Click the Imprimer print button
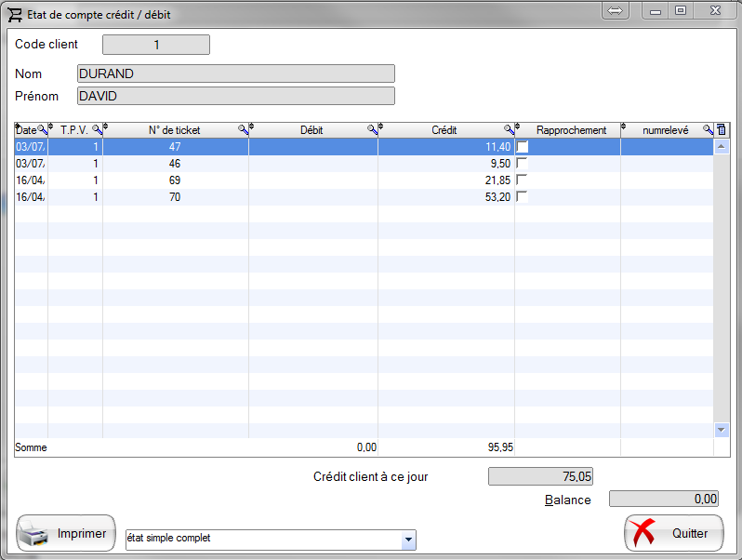Image resolution: width=742 pixels, height=560 pixels. click(66, 534)
